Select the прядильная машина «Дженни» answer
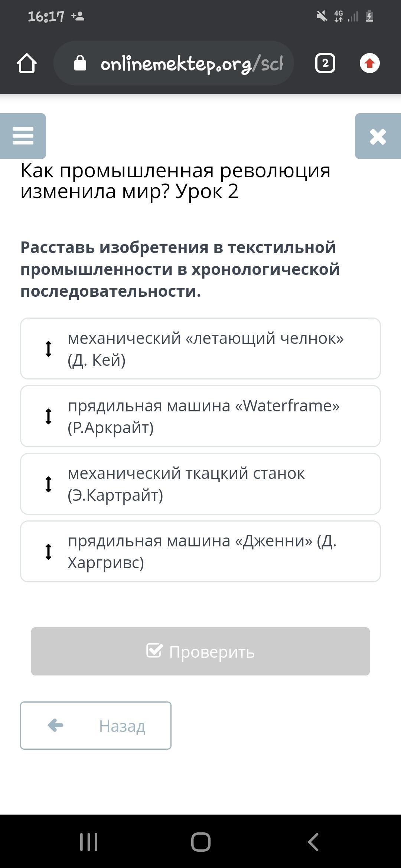 [200, 551]
